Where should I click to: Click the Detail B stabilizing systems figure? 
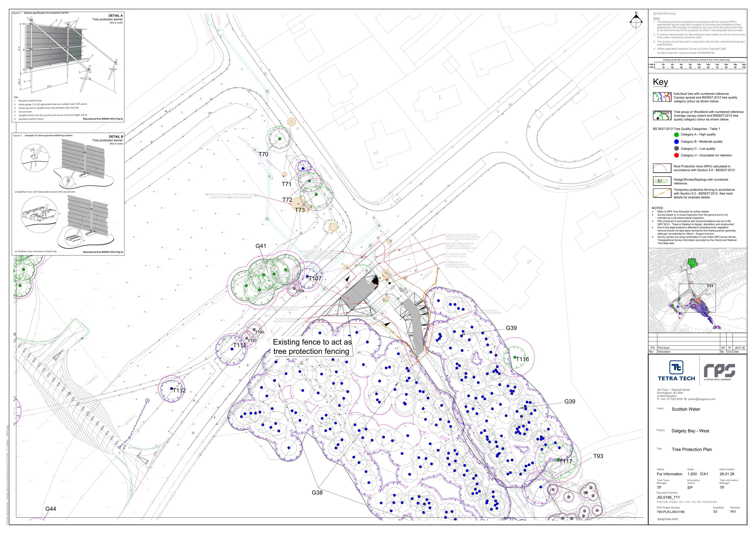pyautogui.click(x=68, y=194)
